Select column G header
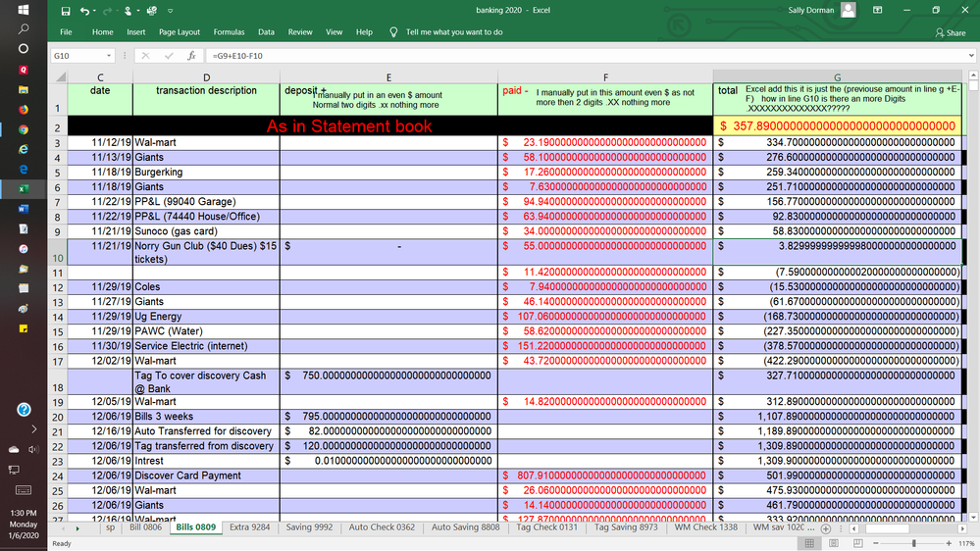Screen dimensions: 980x551 point(837,76)
